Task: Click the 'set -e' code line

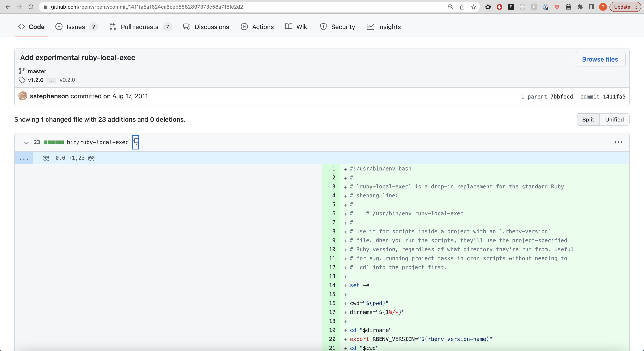Action: pos(360,285)
